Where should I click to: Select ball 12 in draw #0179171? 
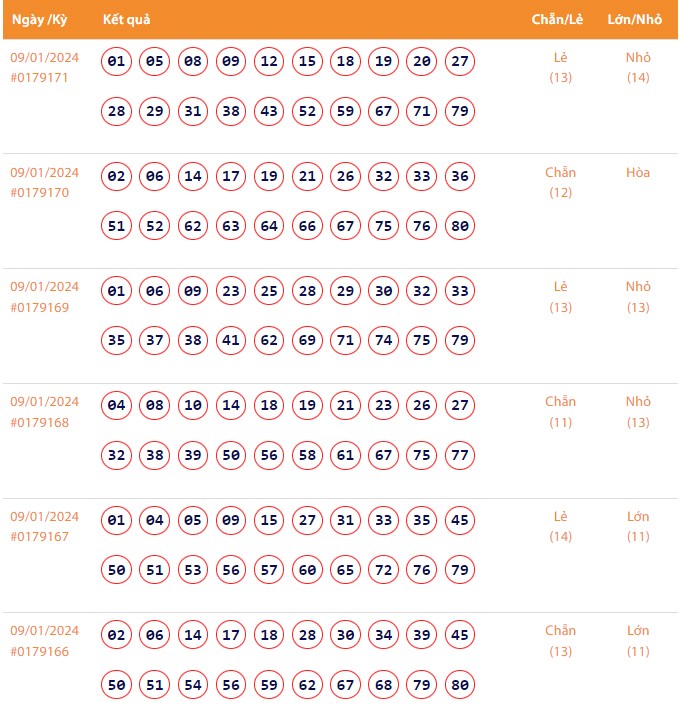(269, 62)
